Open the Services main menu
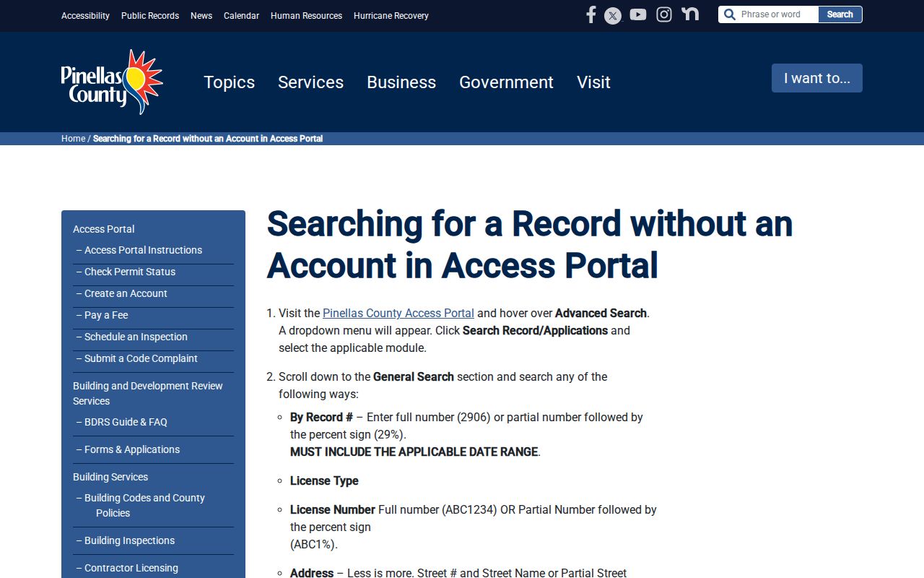This screenshot has height=578, width=924. pyautogui.click(x=310, y=82)
